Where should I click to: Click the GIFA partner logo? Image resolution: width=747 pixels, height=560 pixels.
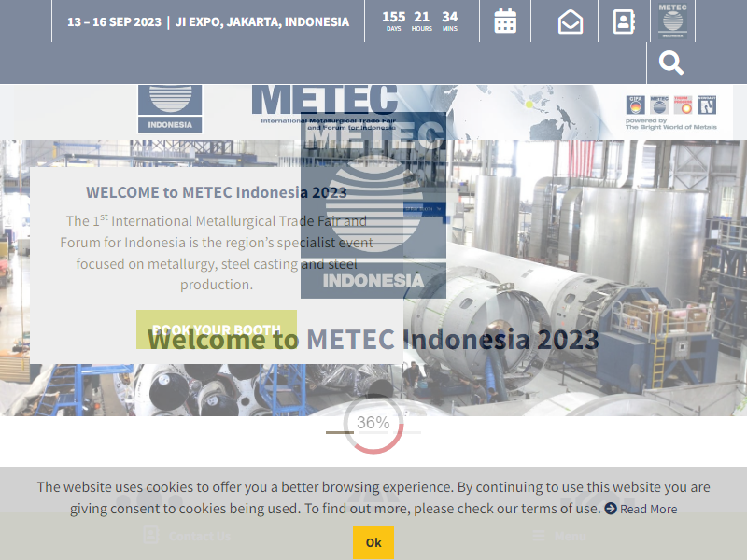click(x=636, y=105)
